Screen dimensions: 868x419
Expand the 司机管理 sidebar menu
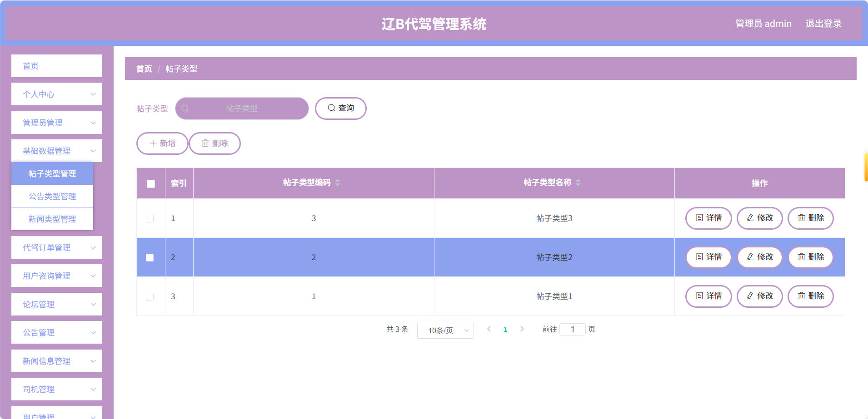click(57, 389)
